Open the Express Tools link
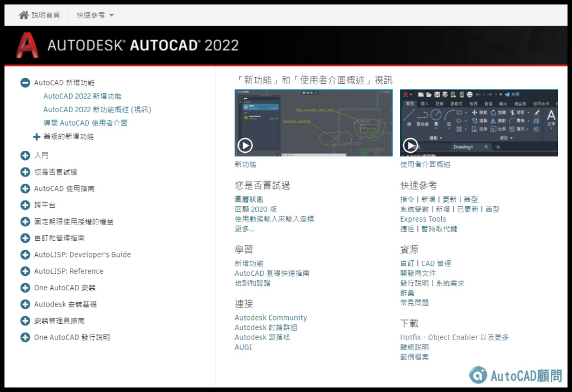 coord(423,219)
